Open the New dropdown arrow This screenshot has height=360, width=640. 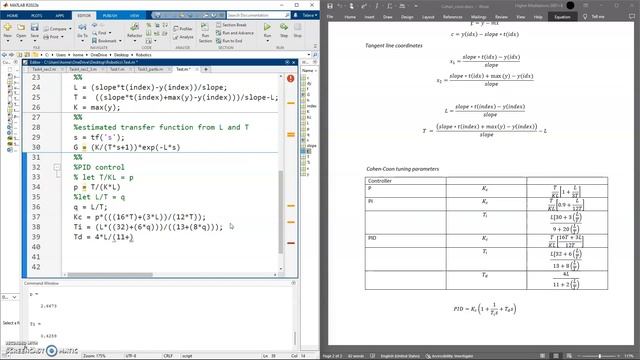pos(7,41)
